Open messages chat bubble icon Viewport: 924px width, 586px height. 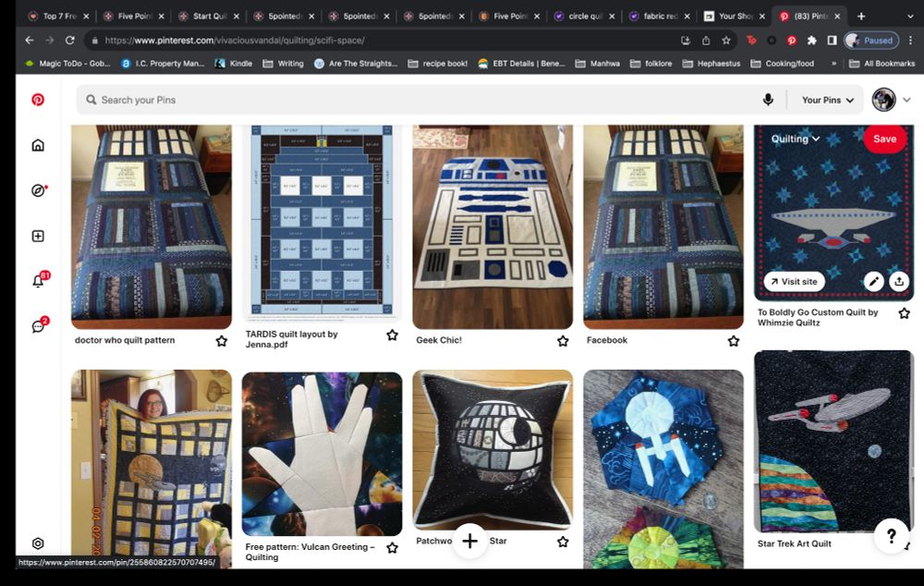(39, 325)
